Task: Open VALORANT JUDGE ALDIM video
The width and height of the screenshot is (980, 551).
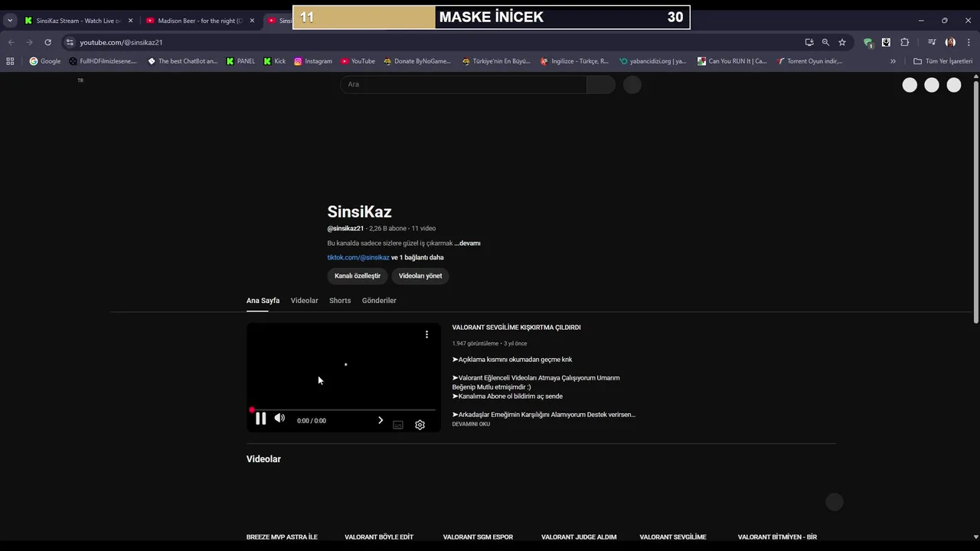Action: [579, 537]
